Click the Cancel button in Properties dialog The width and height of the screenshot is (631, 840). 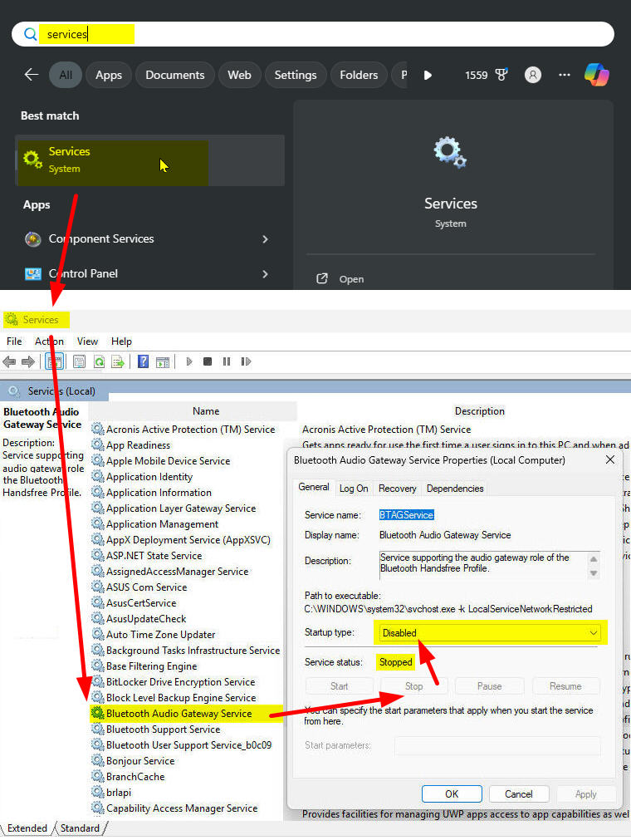pos(518,794)
